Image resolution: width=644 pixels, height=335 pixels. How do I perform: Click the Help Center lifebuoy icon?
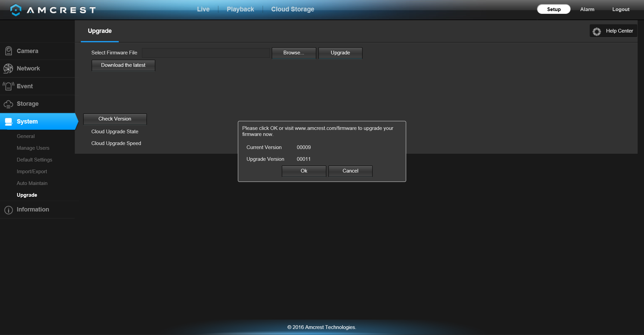(597, 31)
